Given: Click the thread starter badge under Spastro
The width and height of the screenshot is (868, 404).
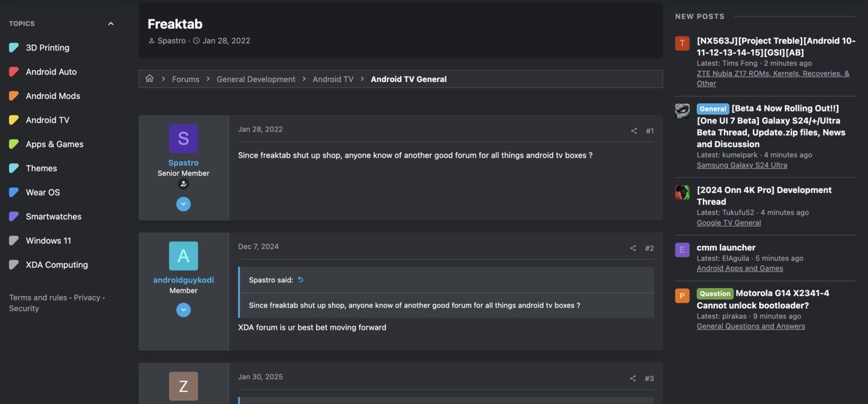Looking at the screenshot, I should tap(183, 185).
